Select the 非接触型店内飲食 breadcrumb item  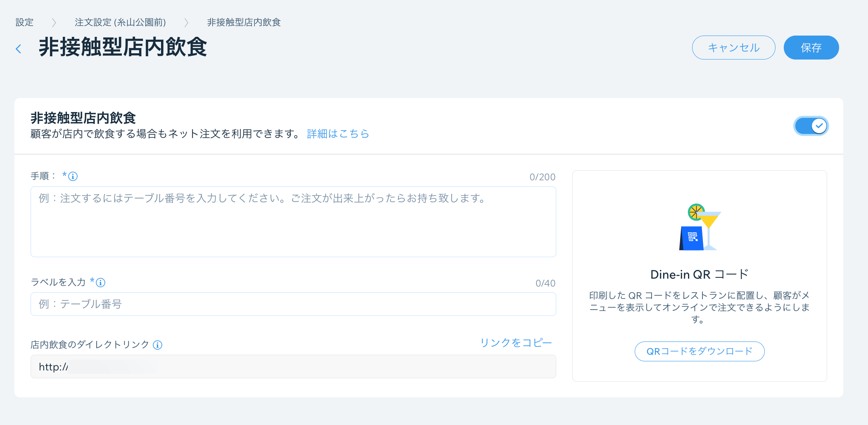pyautogui.click(x=244, y=22)
